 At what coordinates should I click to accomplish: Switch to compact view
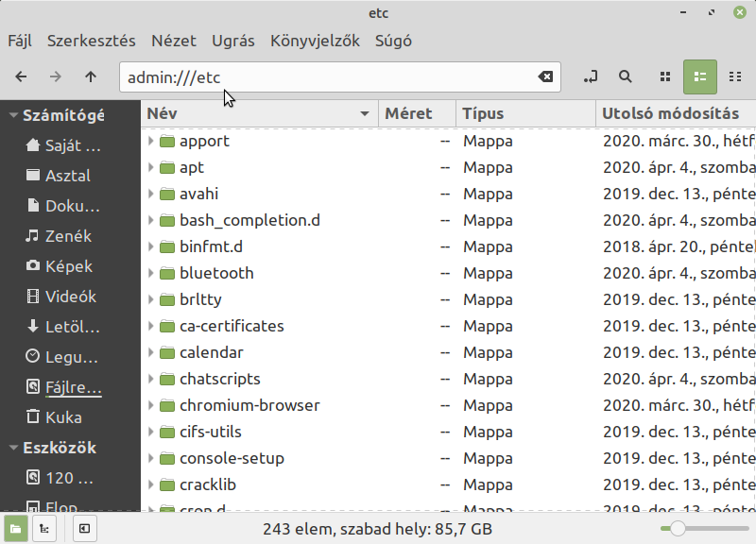(x=735, y=76)
